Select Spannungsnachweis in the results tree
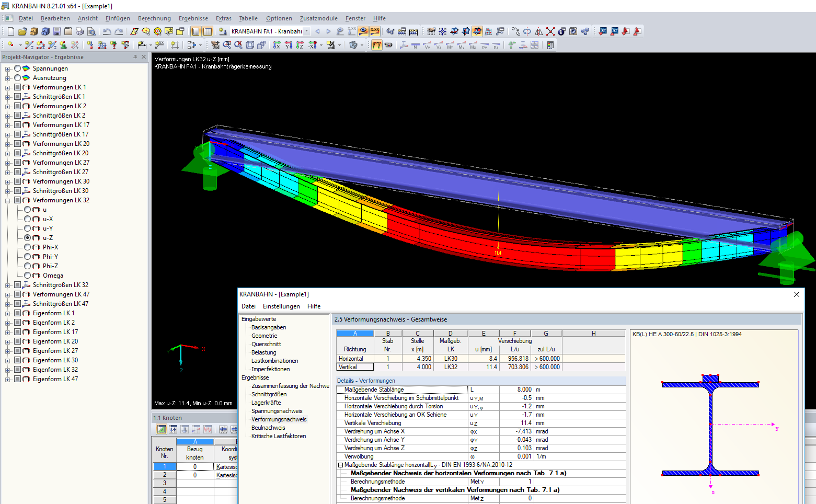This screenshot has height=504, width=816. coord(277,411)
